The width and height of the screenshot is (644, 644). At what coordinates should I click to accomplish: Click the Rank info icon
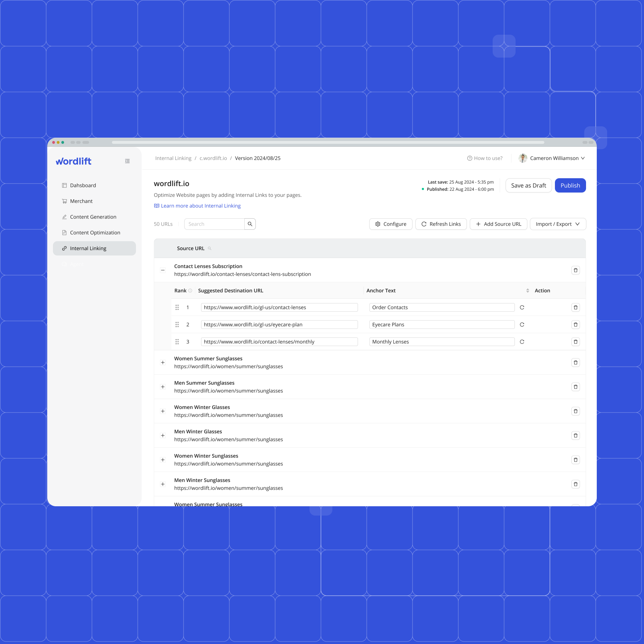point(190,291)
